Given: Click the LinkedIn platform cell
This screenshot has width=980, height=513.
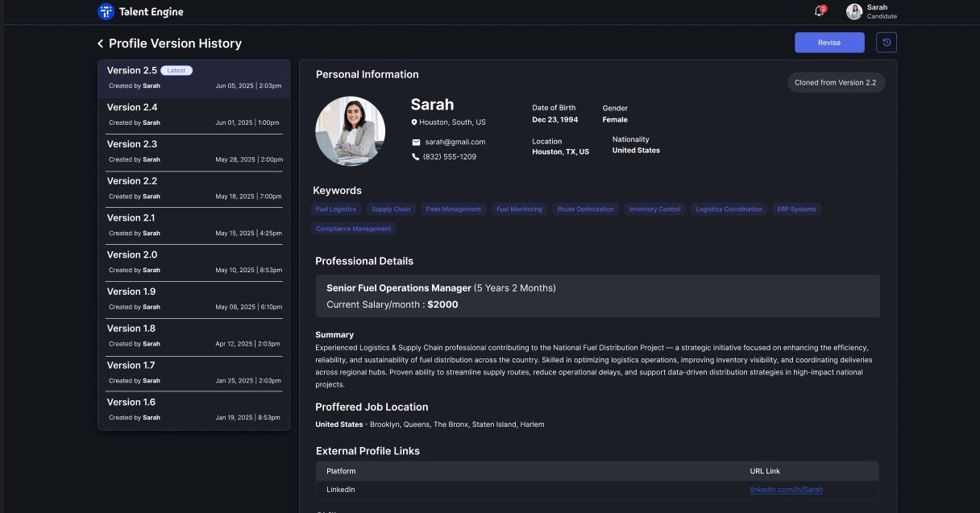Looking at the screenshot, I should point(341,490).
